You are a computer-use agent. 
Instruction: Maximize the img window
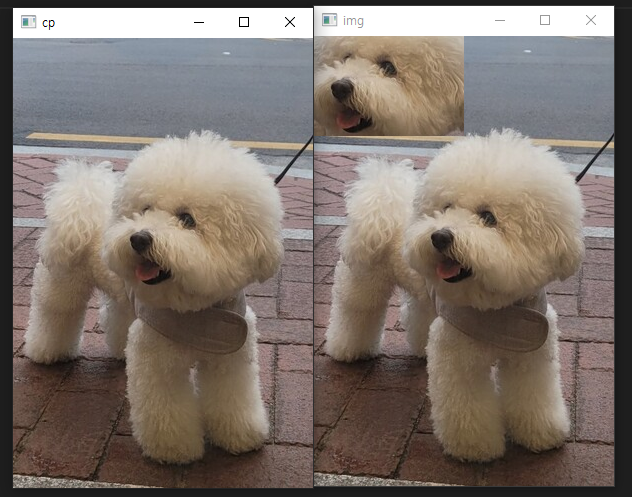click(545, 20)
